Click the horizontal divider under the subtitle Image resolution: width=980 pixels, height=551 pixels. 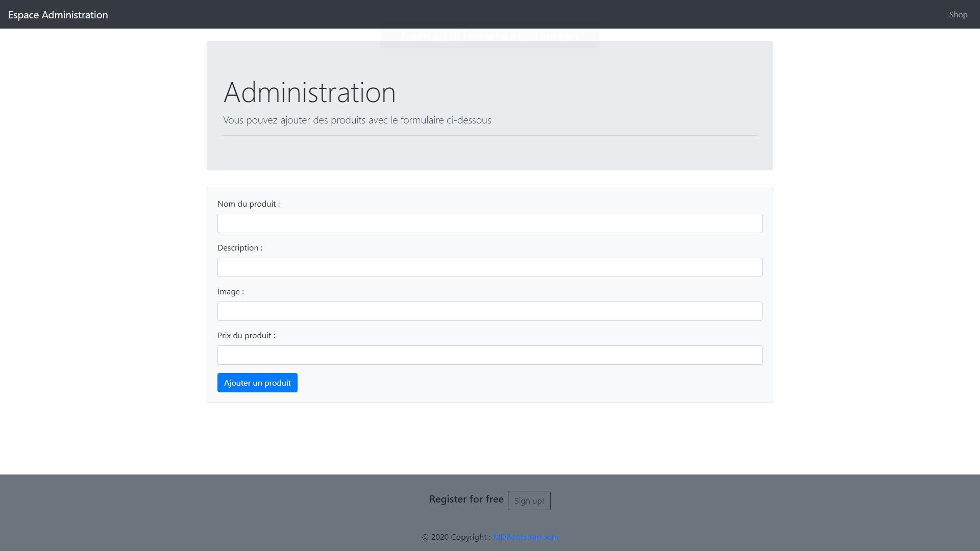[x=489, y=136]
